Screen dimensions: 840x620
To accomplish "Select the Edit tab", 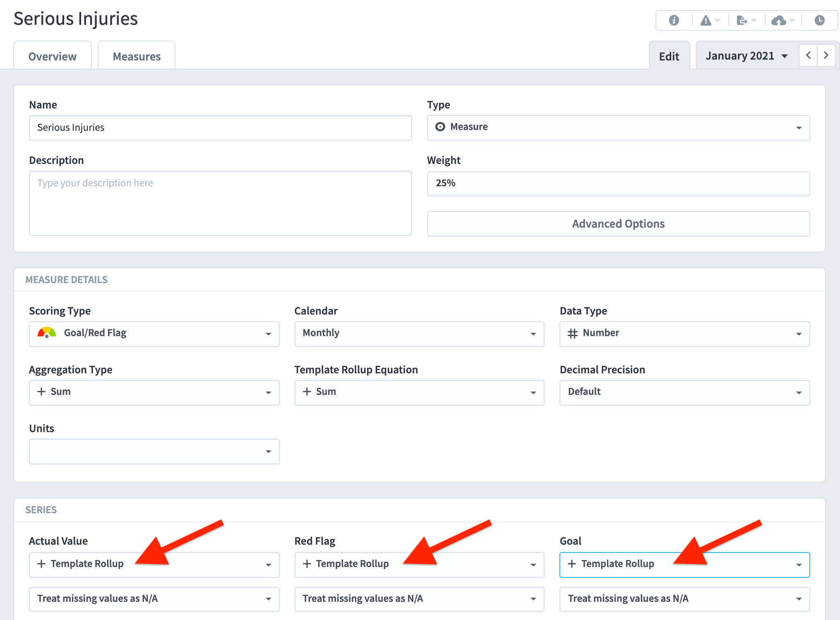I will pyautogui.click(x=669, y=56).
